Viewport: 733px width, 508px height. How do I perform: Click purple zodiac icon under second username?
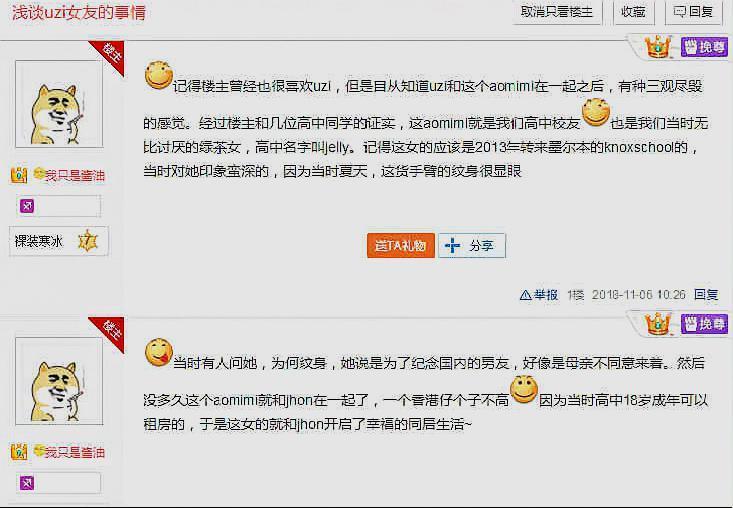click(27, 483)
